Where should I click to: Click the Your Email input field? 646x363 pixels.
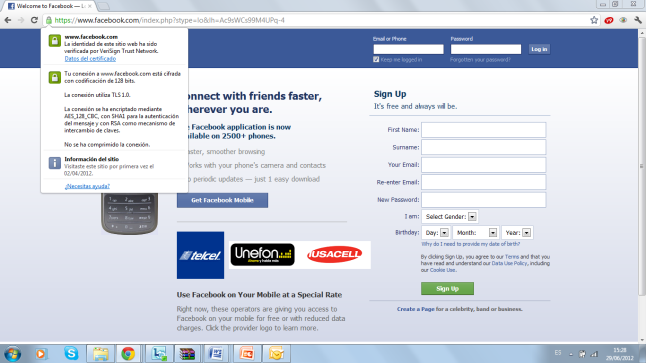coord(484,165)
